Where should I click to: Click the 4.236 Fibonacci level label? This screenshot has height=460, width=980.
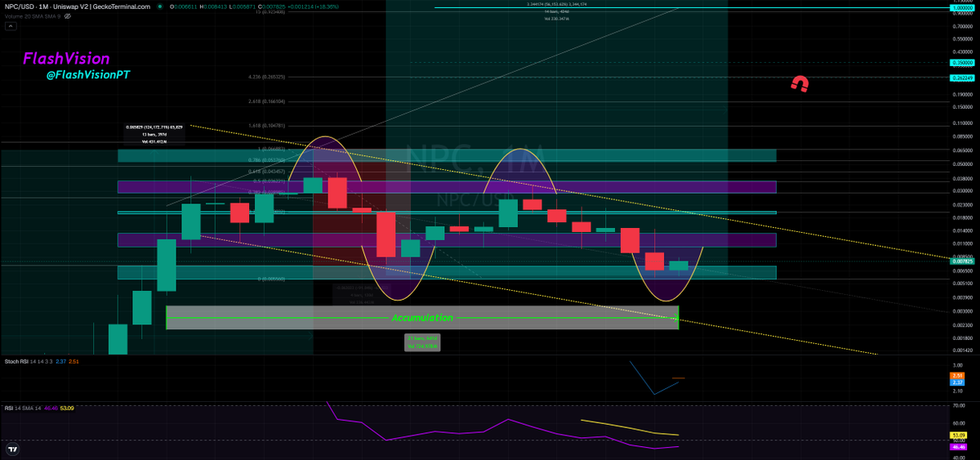[267, 77]
